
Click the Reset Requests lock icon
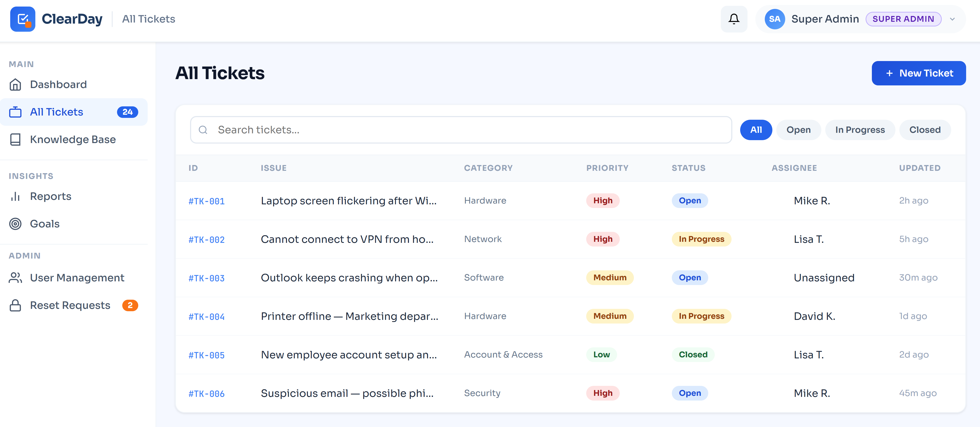tap(15, 305)
